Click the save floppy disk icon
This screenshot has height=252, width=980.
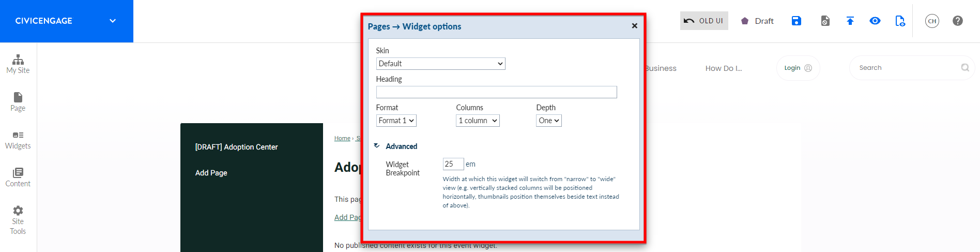click(797, 21)
